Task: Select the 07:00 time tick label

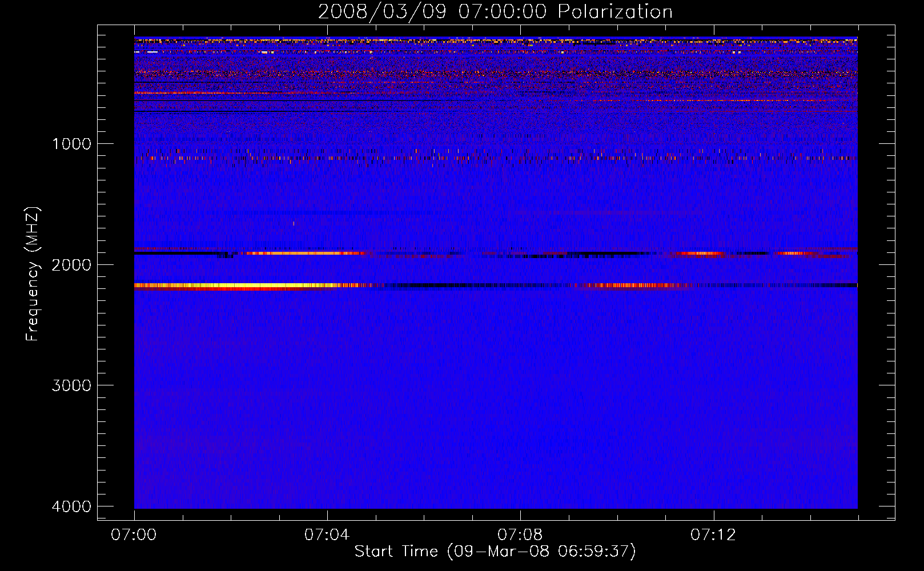Action: [x=134, y=535]
